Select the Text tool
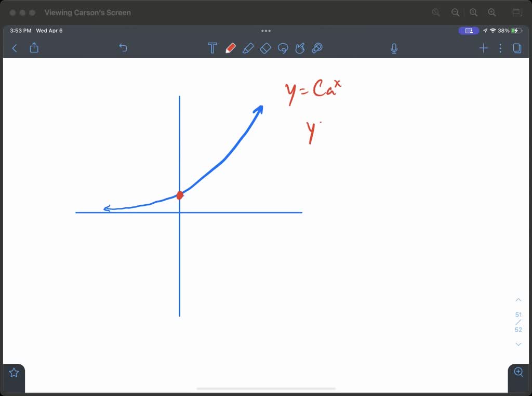 tap(212, 48)
